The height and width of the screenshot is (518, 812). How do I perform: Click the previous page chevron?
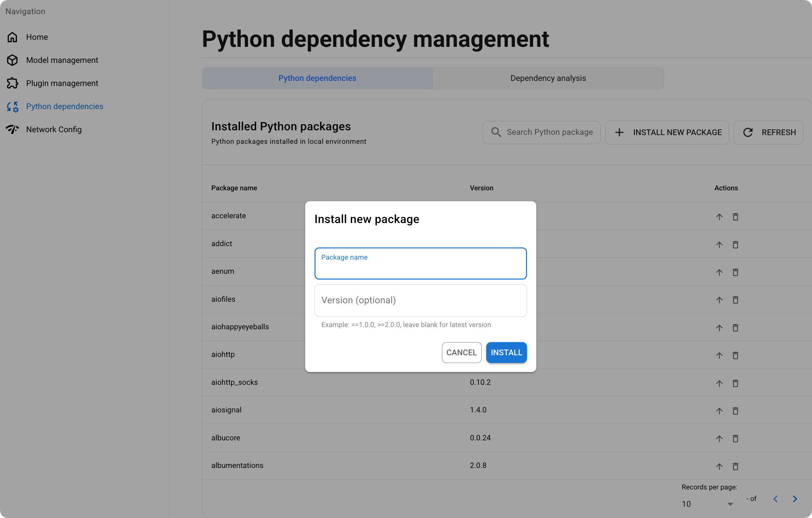[776, 499]
